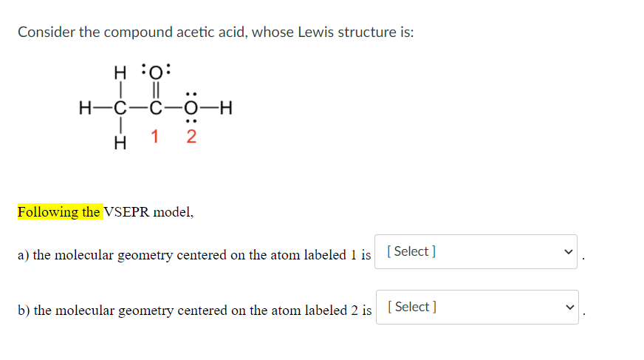Click the carbonyl carbon above label 1
This screenshot has width=644, height=360.
click(x=156, y=108)
